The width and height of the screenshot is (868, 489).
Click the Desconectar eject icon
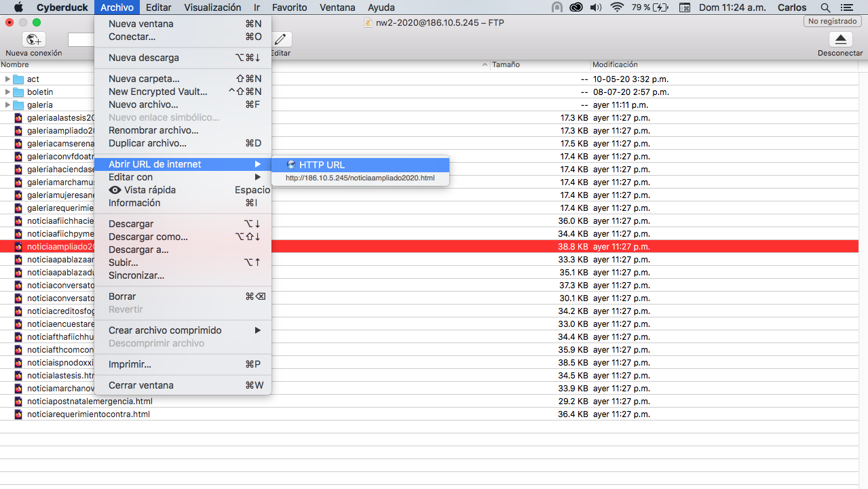840,39
